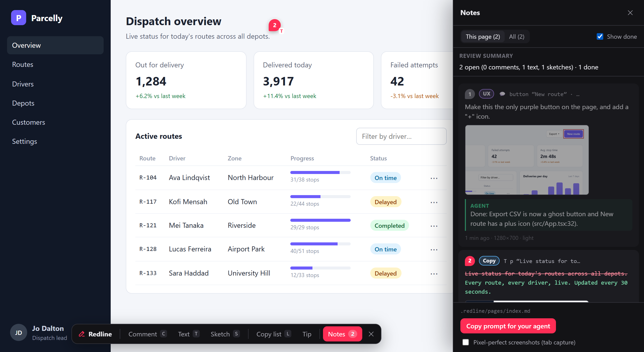Click the Copy tag on note 2

pyautogui.click(x=489, y=261)
